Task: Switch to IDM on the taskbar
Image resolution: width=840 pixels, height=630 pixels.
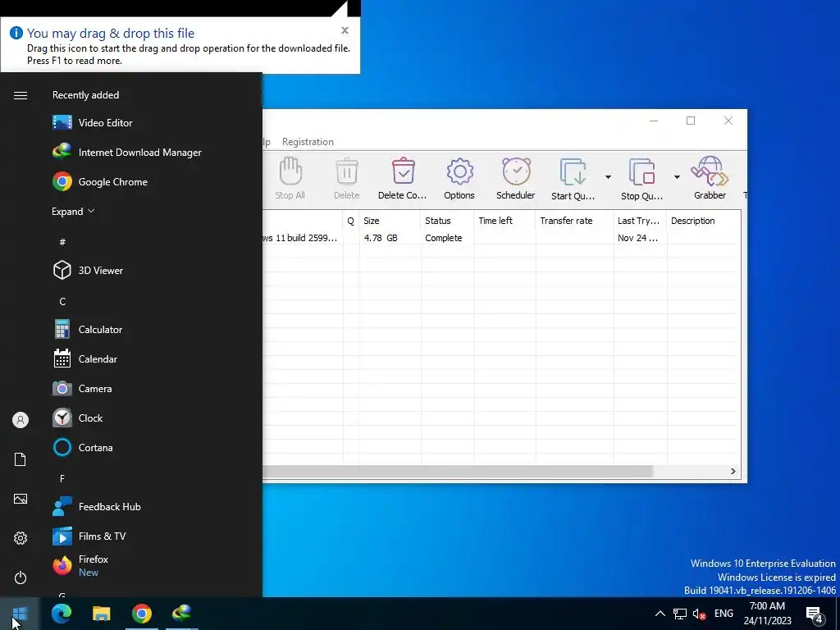Action: point(181,614)
